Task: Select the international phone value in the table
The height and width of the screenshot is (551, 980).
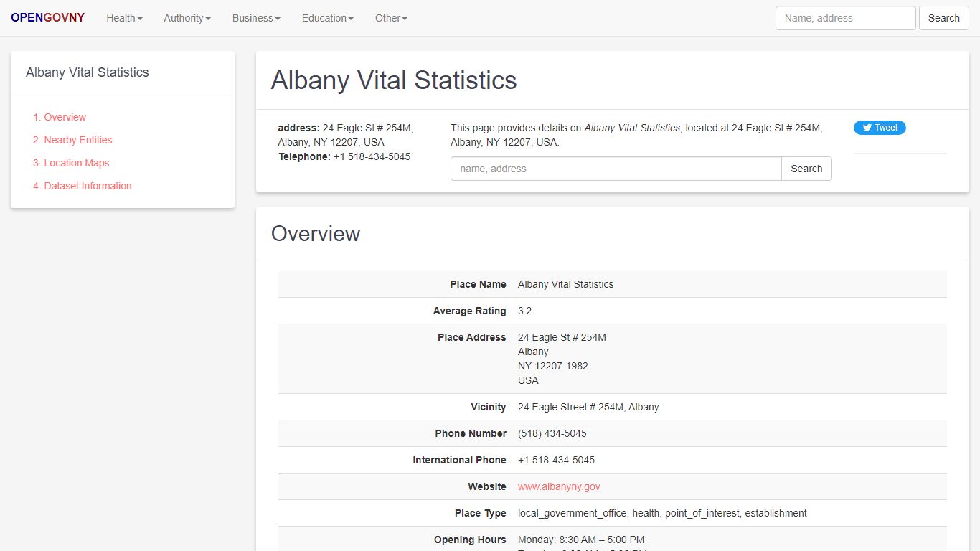Action: tap(556, 460)
